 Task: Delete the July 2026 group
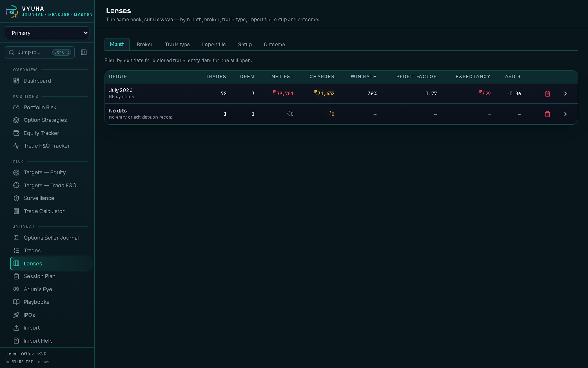tap(548, 94)
